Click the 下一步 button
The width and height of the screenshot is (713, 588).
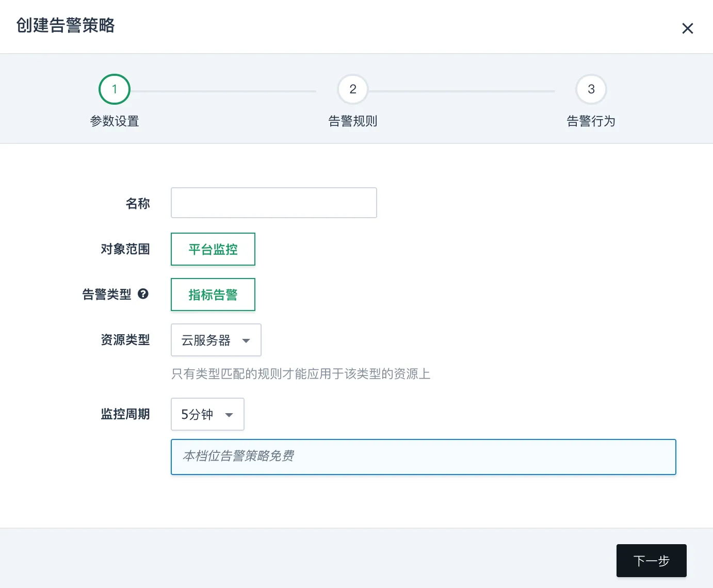tap(652, 561)
